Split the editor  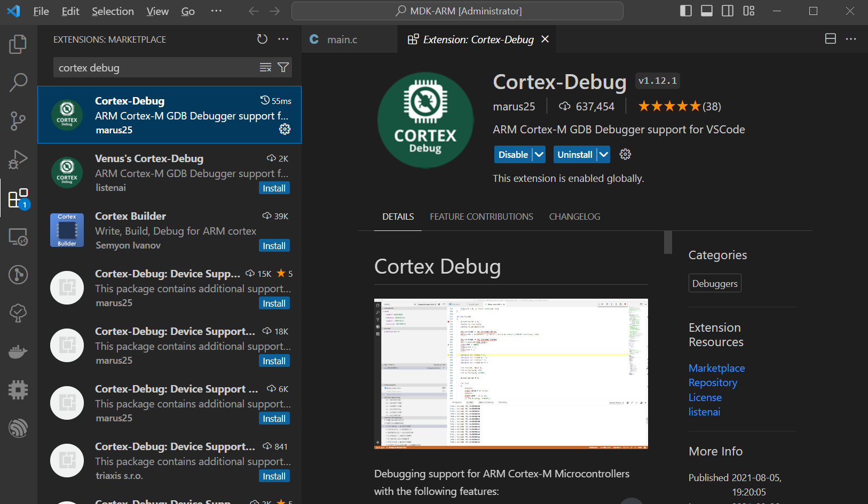click(831, 39)
